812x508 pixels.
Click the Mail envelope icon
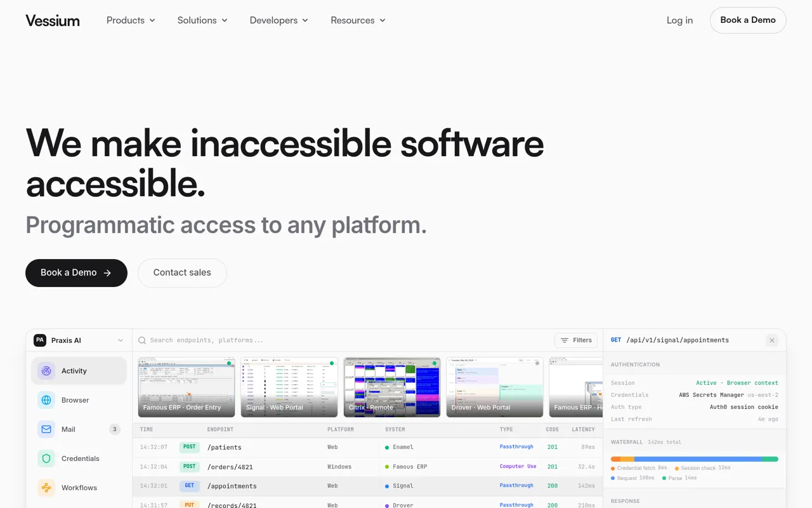46,429
